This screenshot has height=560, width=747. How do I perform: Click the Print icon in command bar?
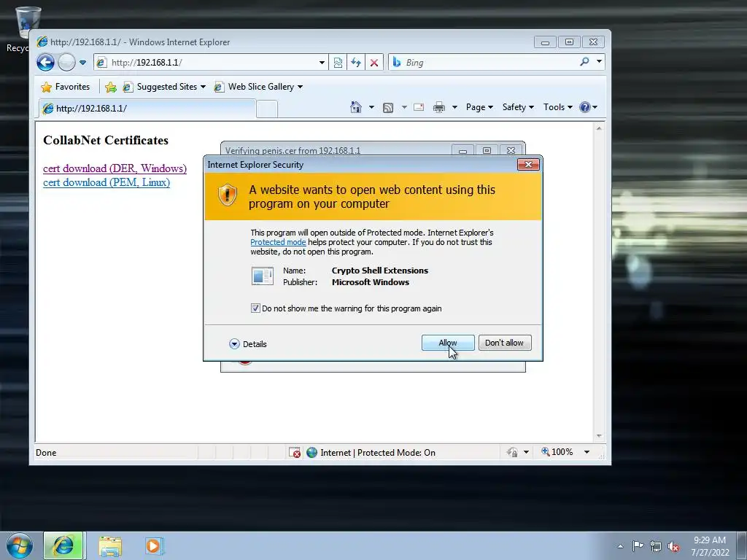(x=438, y=107)
